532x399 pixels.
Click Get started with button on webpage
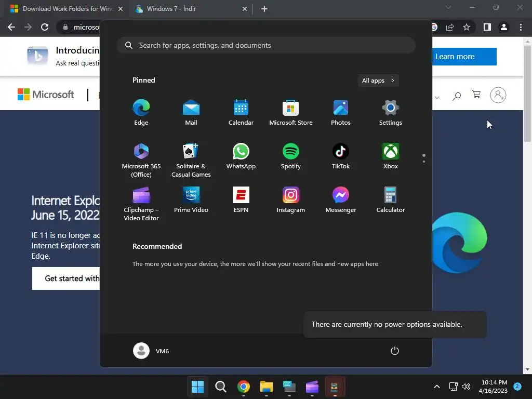click(66, 278)
